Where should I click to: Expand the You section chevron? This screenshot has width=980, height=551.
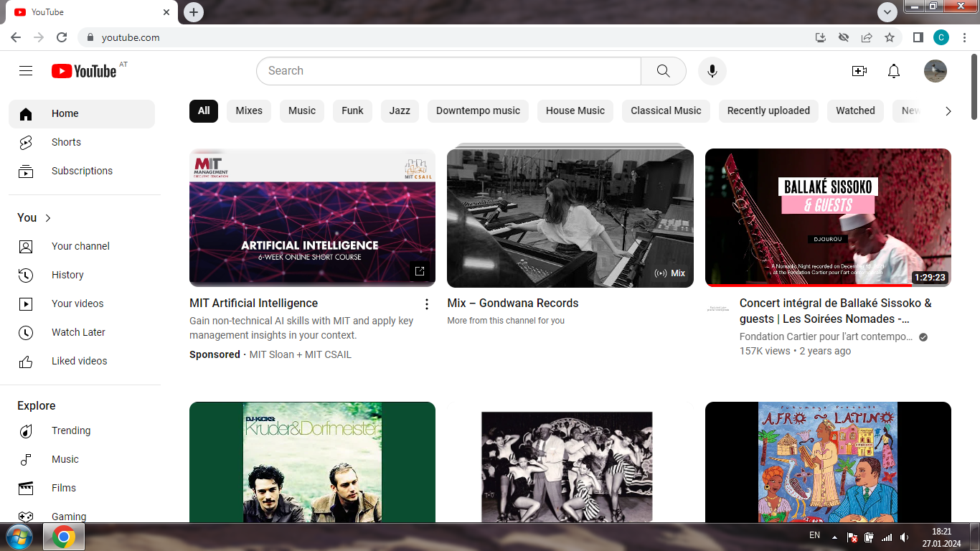coord(48,218)
